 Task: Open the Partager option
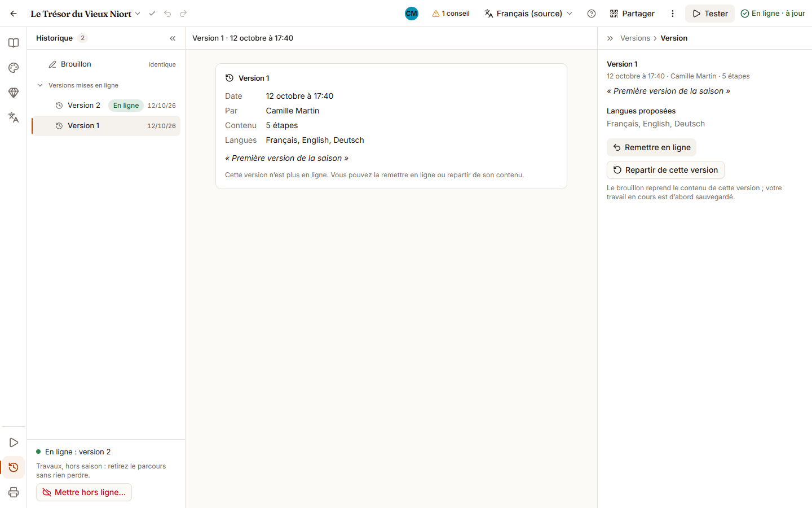632,14
